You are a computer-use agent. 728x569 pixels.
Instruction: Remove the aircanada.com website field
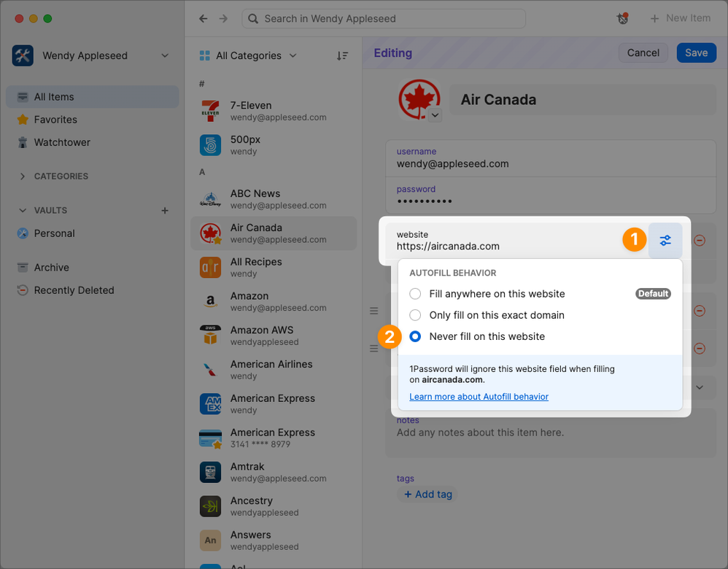pos(700,240)
